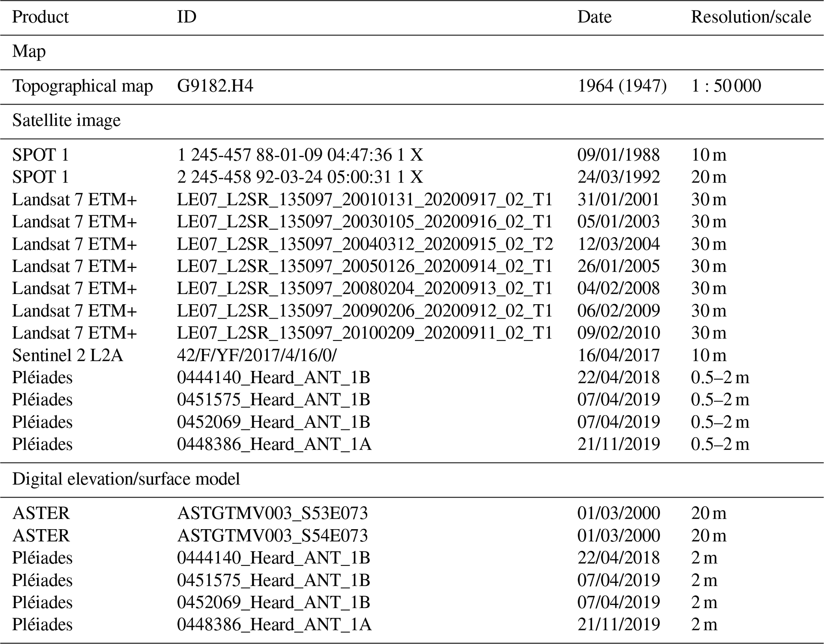Click the date 24/03/1992
This screenshot has width=824, height=644.
[618, 177]
